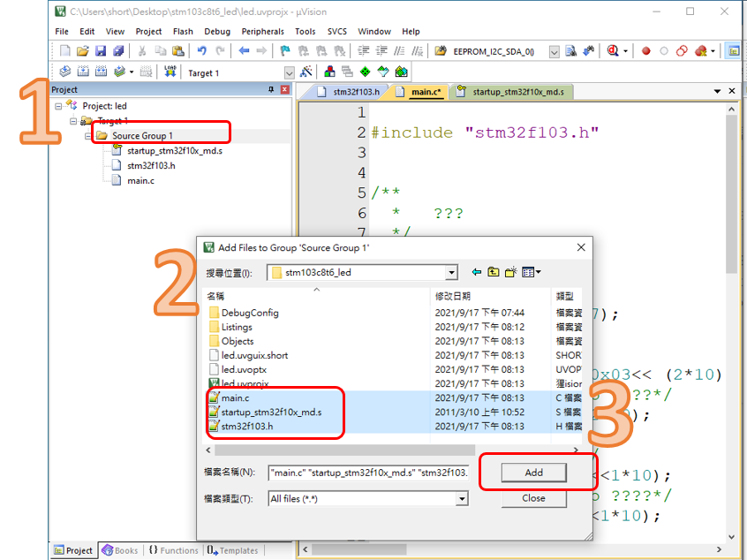Viewport: 747px width, 560px height.
Task: Switch to the Templates panel tab
Action: point(233,550)
